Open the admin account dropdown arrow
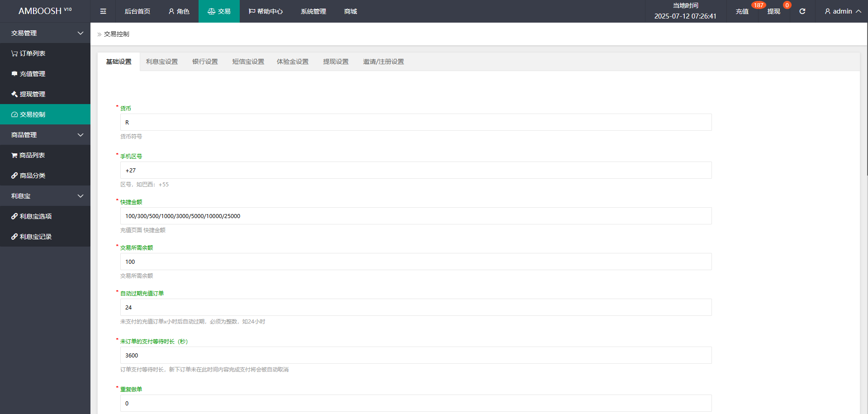Screen dimensions: 868x414 (x=858, y=11)
